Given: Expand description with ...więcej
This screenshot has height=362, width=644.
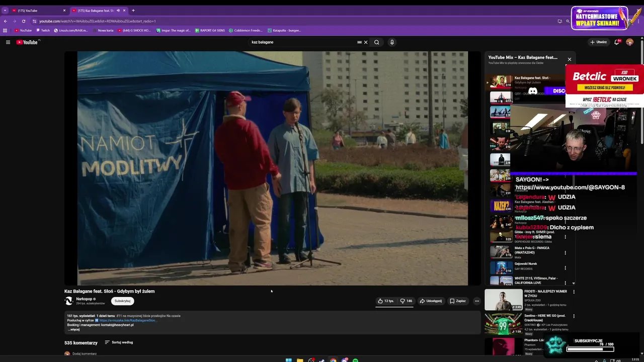Looking at the screenshot, I should coord(74,329).
